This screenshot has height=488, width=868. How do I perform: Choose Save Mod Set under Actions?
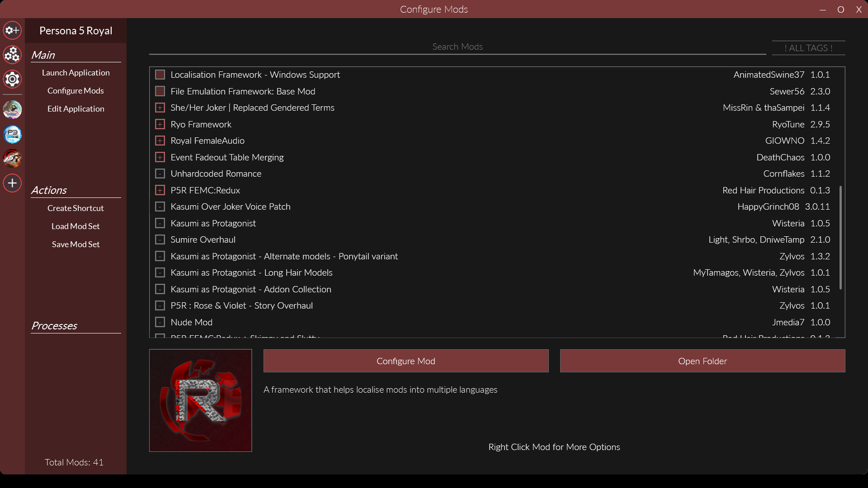[76, 244]
